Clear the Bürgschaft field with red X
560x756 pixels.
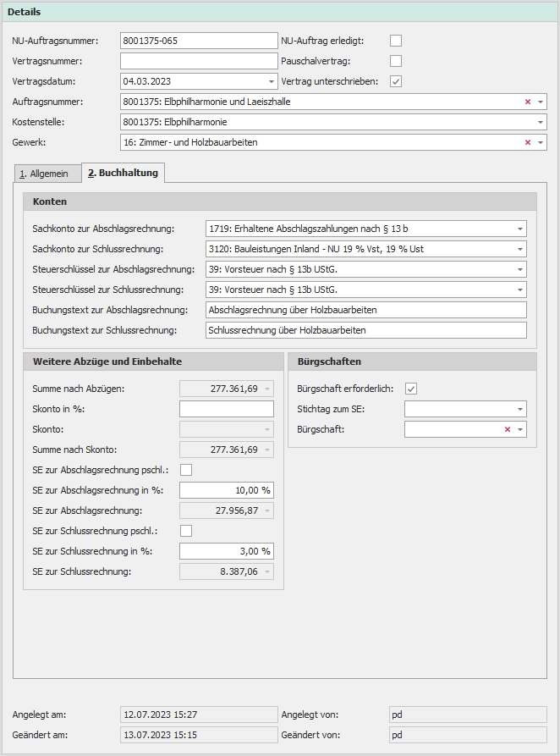coord(507,430)
